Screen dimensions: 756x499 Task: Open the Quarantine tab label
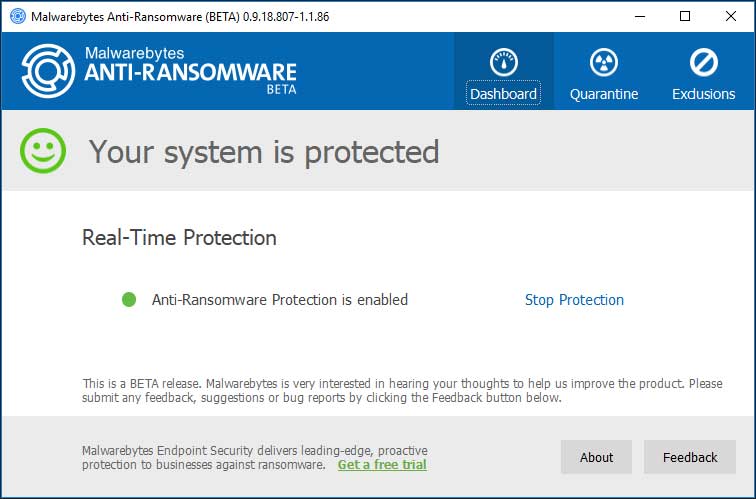604,94
